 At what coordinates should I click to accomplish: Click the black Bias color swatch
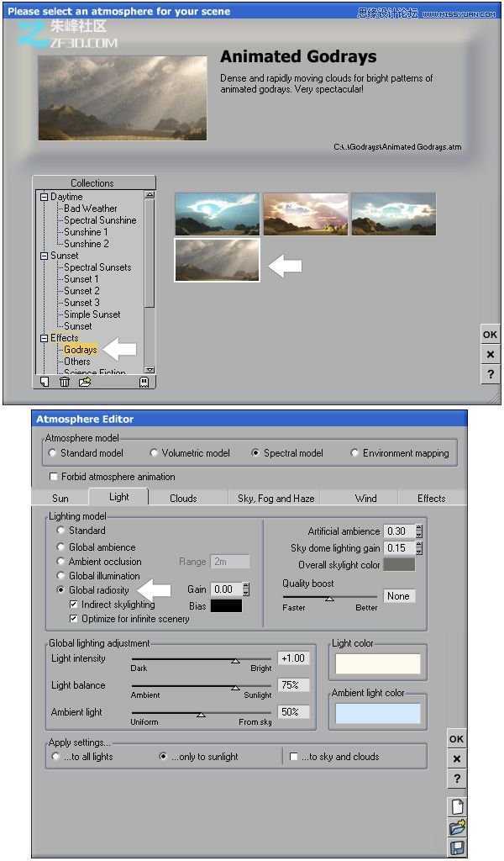coord(227,605)
